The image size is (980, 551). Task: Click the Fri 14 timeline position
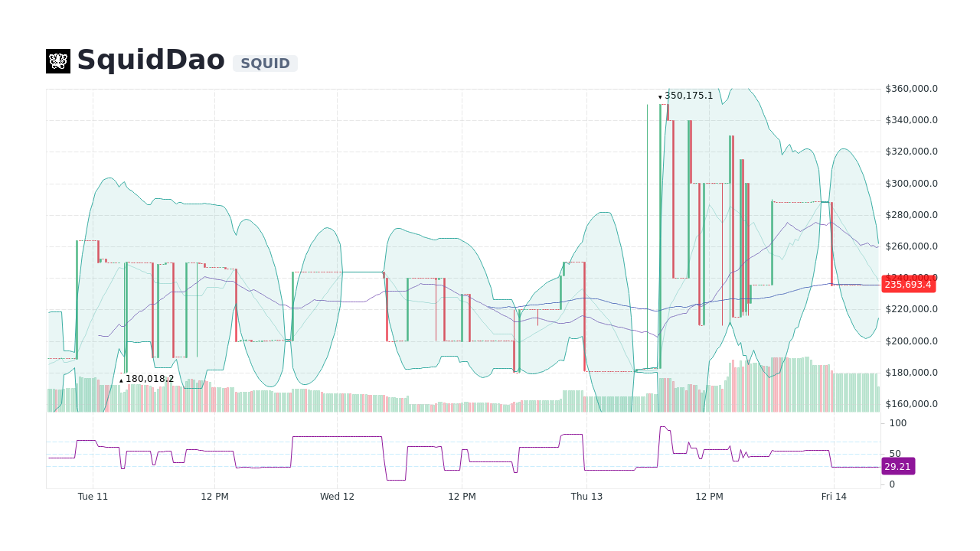834,496
